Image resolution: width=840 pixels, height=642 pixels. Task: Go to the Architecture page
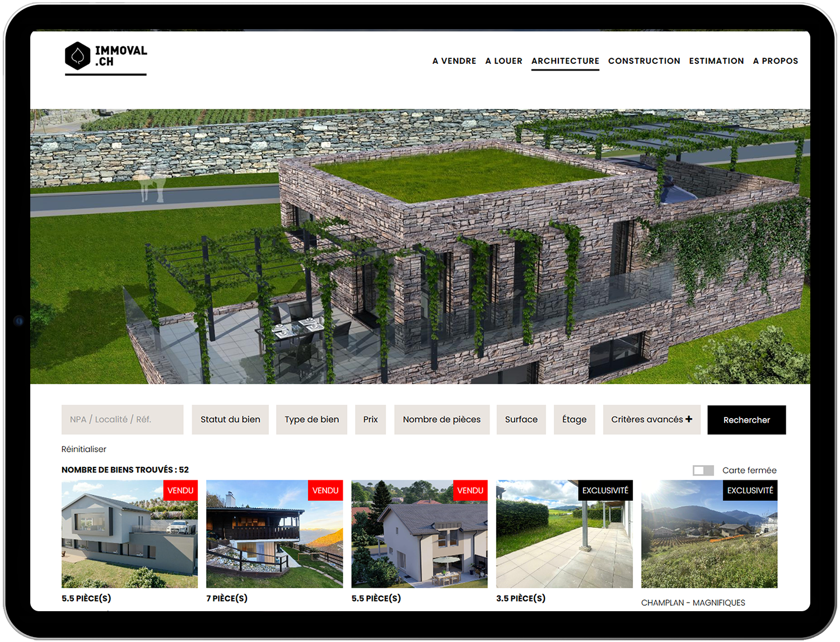click(565, 61)
